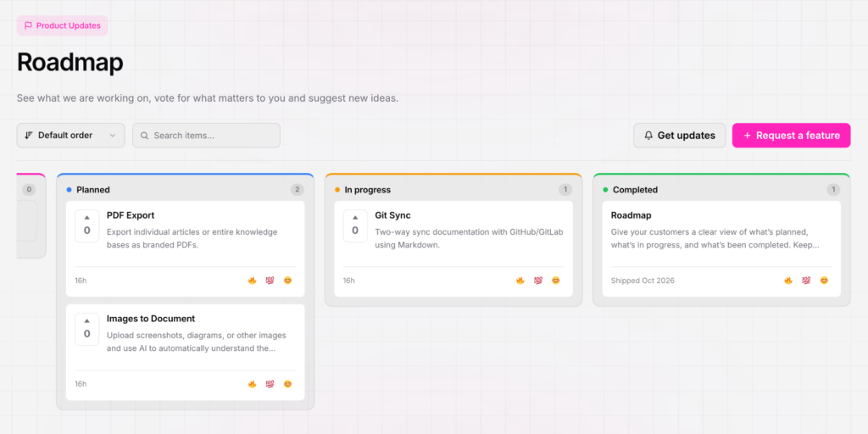
Task: Open the PDF Export card title
Action: pos(131,215)
